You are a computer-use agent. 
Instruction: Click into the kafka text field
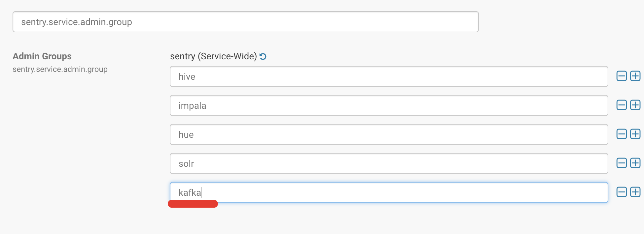[x=389, y=192]
